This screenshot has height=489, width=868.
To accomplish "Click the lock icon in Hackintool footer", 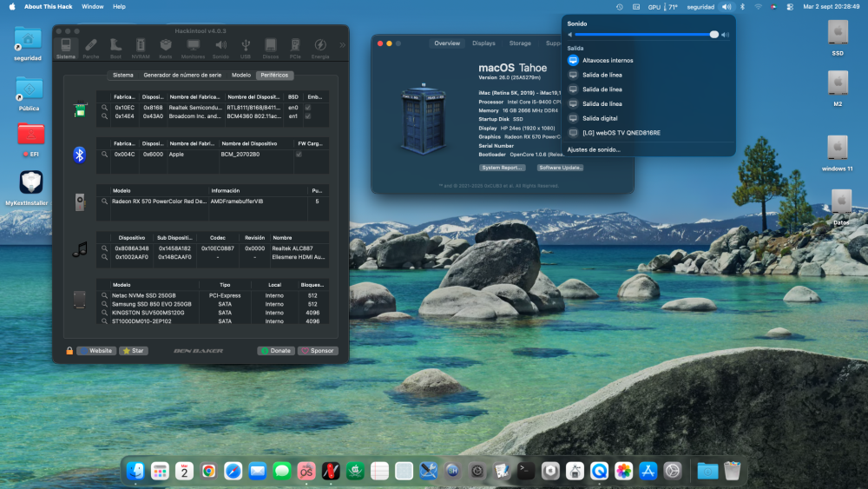I will click(x=69, y=351).
